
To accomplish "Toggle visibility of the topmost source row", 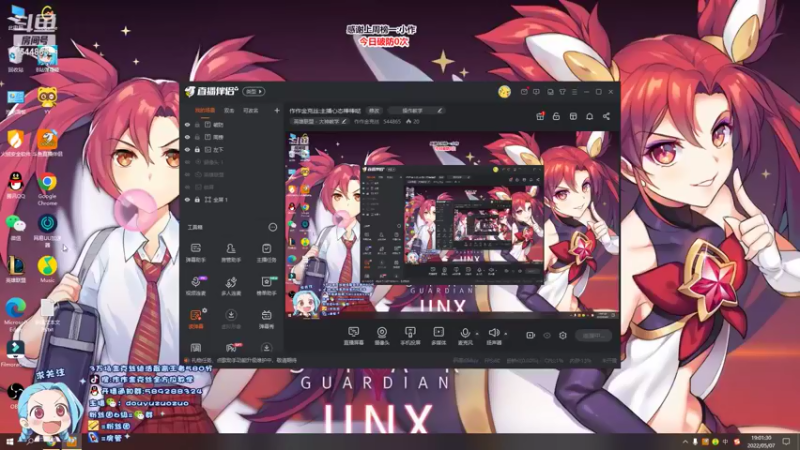I will [187, 124].
